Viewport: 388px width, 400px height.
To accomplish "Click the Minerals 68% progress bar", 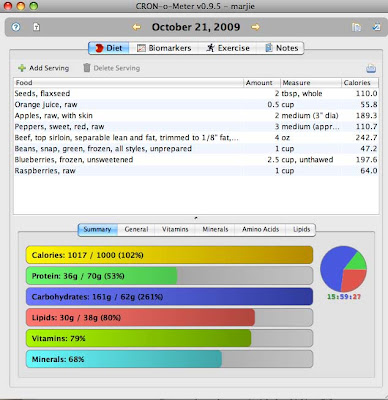I will pyautogui.click(x=169, y=359).
